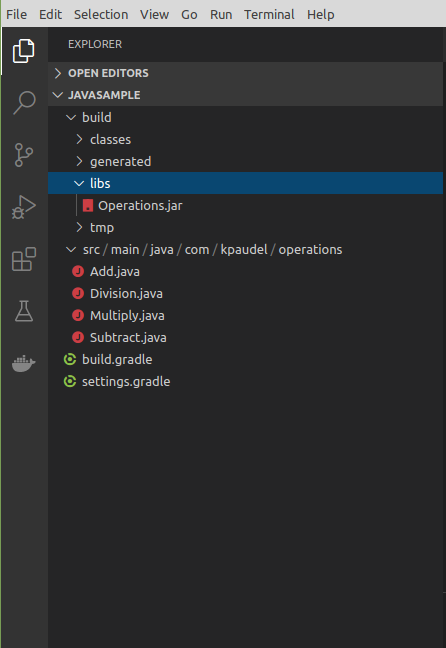Viewport: 446px width, 648px height.
Task: Expand the tmp folder
Action: point(246,227)
